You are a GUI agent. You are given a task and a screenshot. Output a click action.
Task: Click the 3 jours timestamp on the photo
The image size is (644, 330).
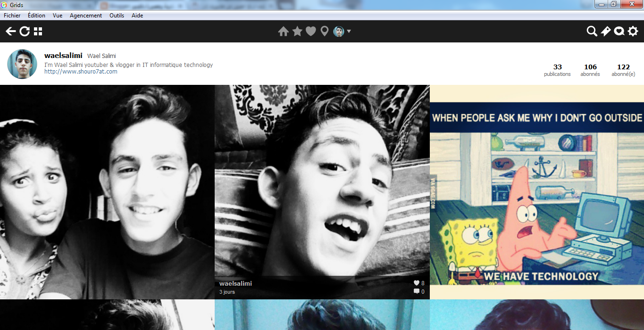227,292
